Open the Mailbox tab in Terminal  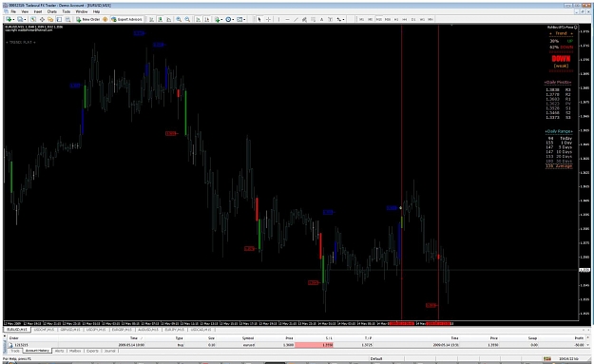[x=75, y=351]
